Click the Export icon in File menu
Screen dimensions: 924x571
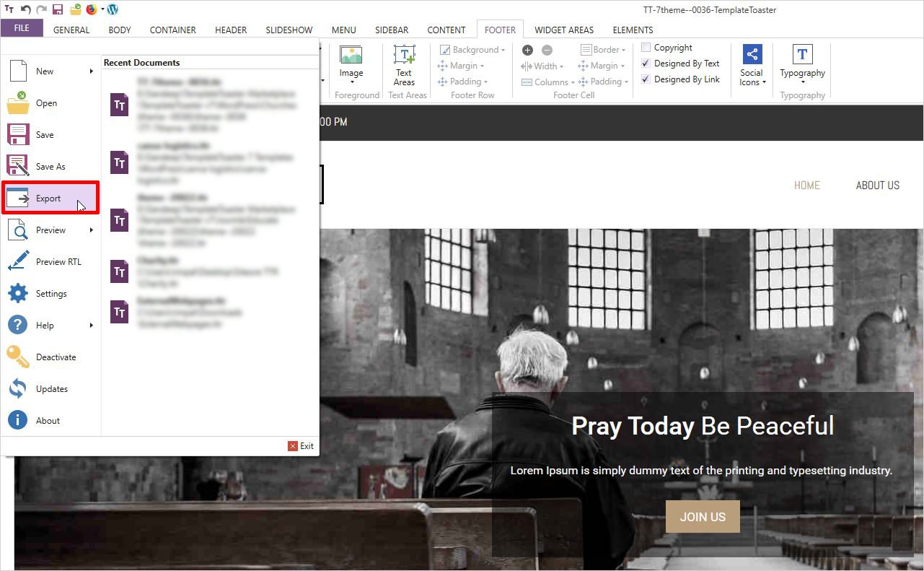coord(17,199)
